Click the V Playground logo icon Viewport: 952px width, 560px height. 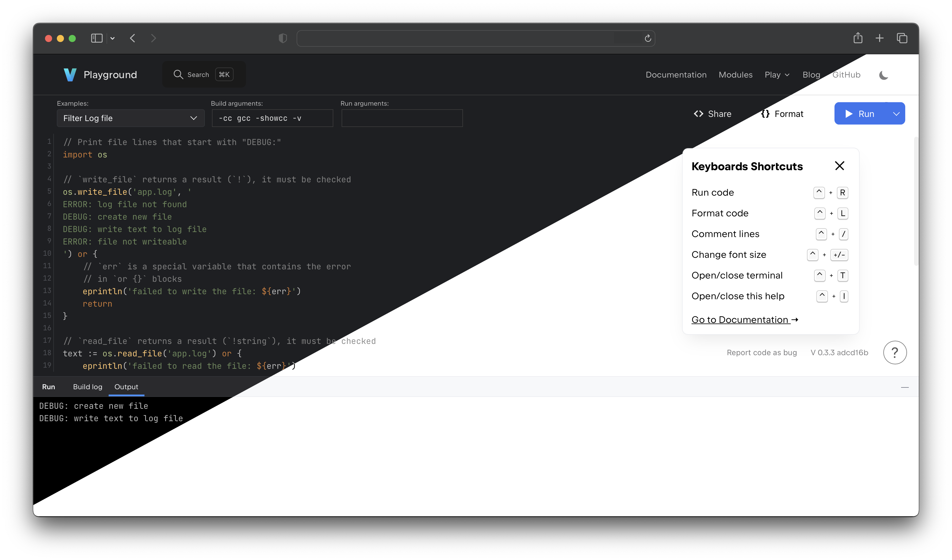point(70,75)
